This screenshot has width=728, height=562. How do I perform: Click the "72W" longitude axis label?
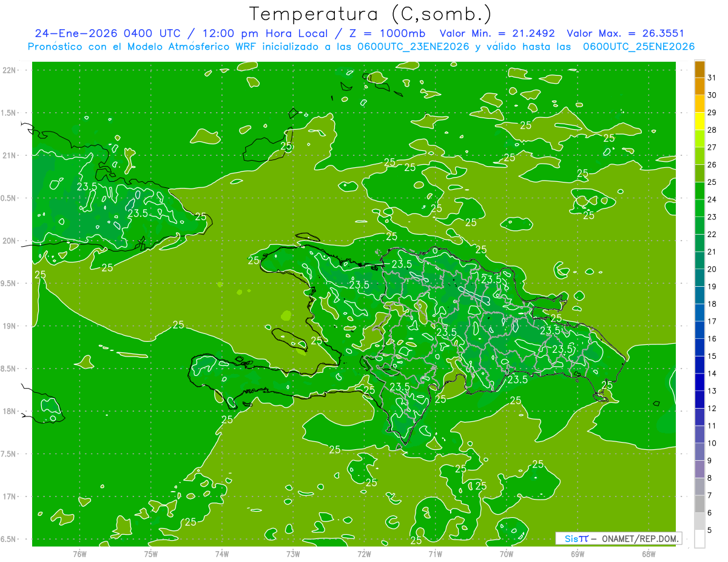tap(364, 554)
